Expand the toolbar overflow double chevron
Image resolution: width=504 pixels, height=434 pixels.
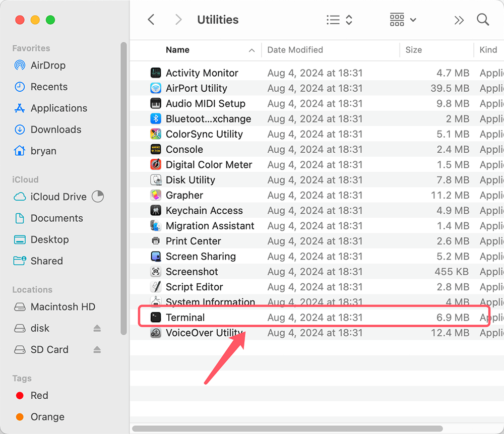click(459, 20)
